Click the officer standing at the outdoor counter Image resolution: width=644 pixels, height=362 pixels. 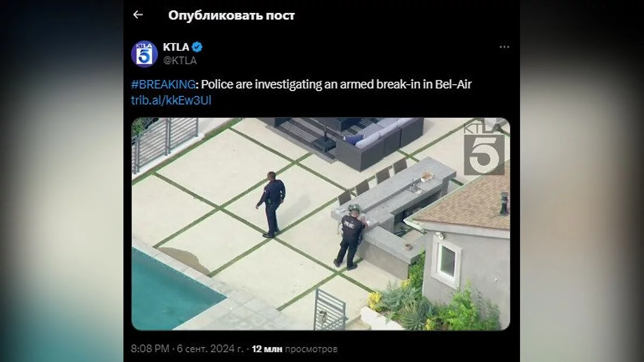tap(350, 236)
